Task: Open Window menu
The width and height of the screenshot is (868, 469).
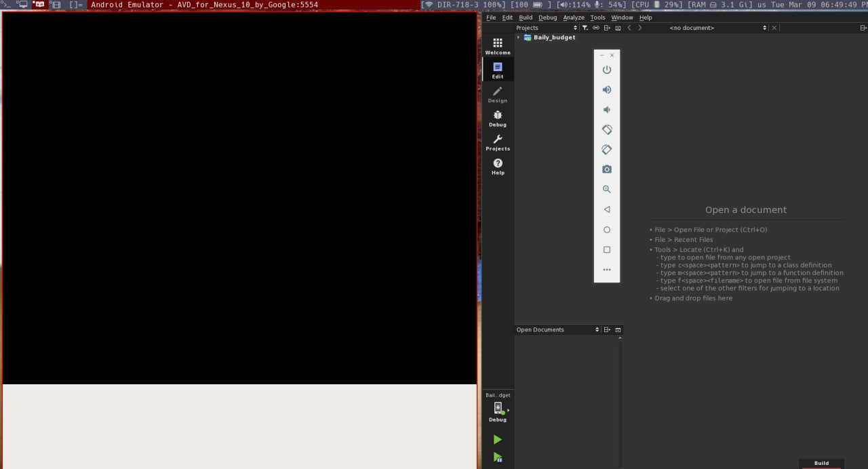Action: coord(622,18)
